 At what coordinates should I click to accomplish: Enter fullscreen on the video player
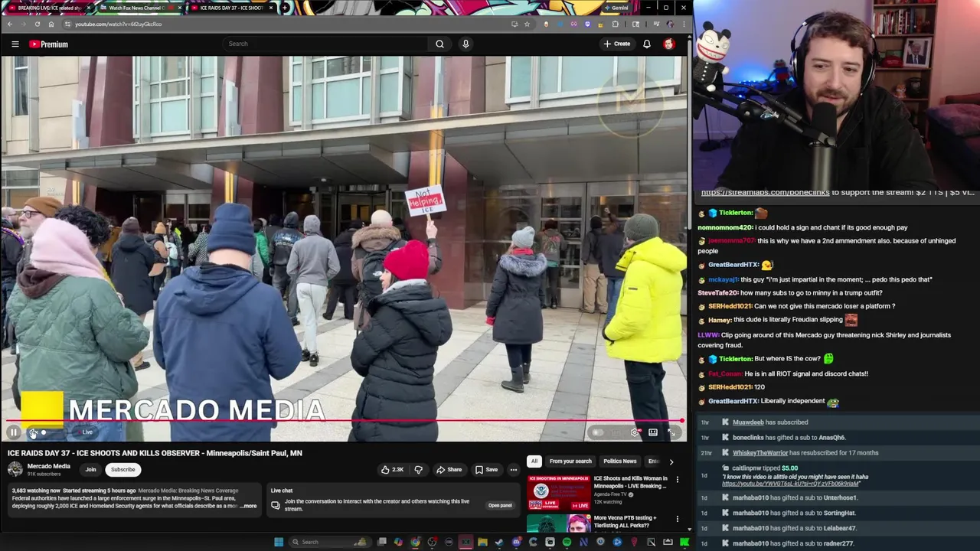click(671, 432)
